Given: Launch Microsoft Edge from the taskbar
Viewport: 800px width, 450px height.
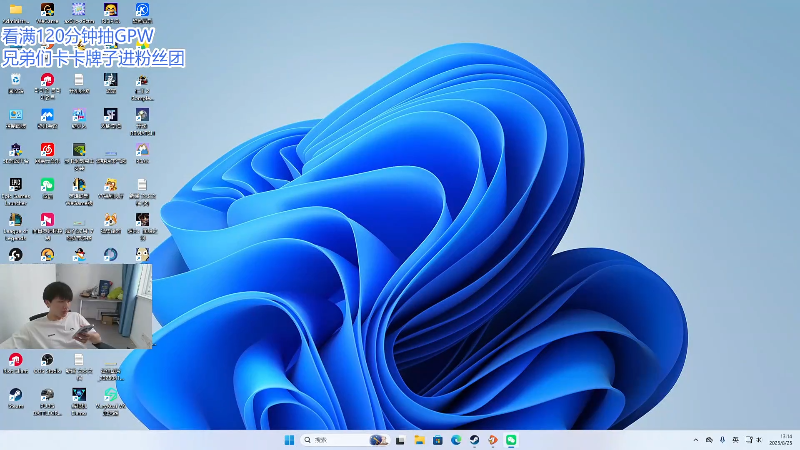Looking at the screenshot, I should point(456,440).
